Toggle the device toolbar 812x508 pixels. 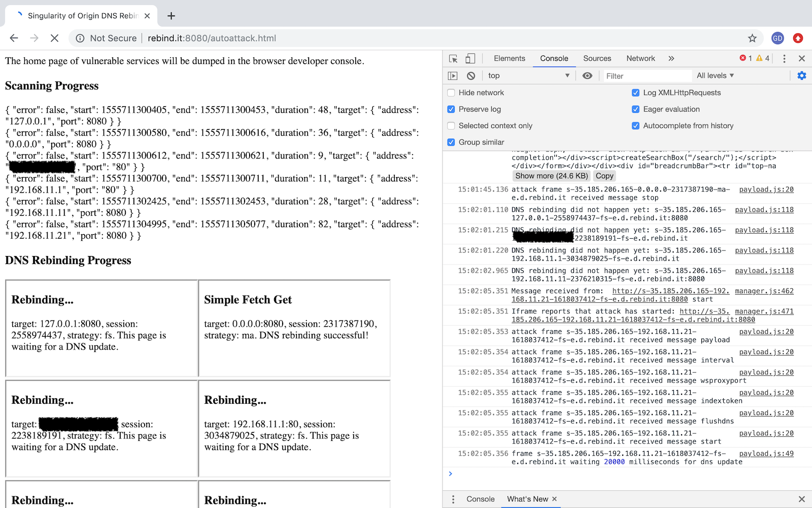469,58
